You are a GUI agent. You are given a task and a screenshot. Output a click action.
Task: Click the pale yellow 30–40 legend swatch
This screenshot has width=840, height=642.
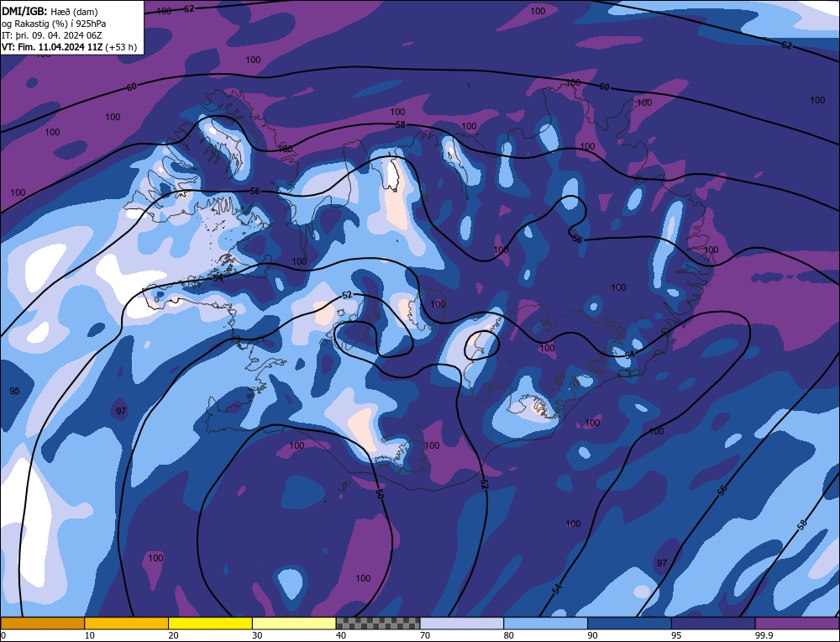point(294,623)
